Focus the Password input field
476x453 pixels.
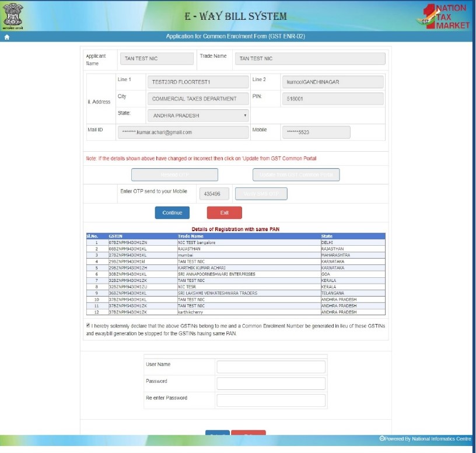(x=271, y=384)
